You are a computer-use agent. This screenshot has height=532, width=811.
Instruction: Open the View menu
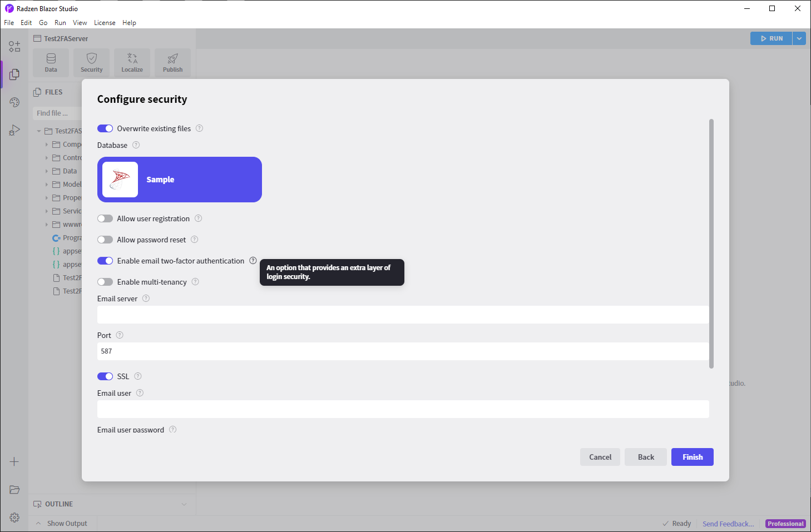click(x=80, y=23)
